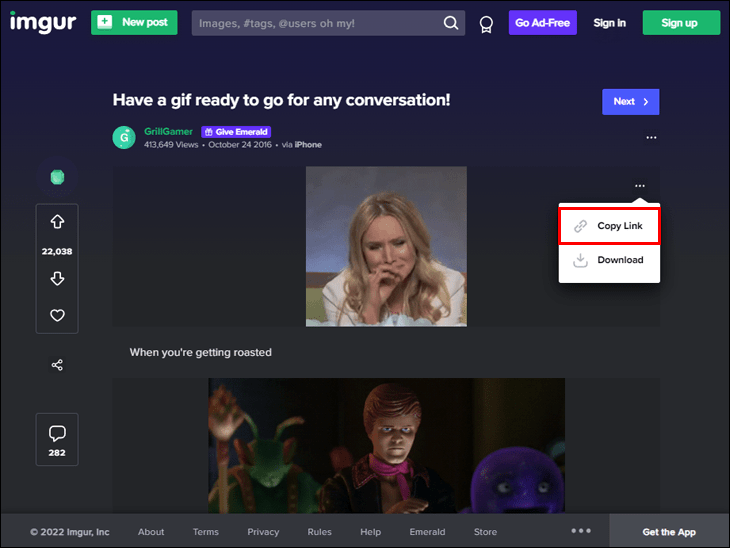Select Copy Link in menu
This screenshot has height=548, width=730.
[609, 226]
